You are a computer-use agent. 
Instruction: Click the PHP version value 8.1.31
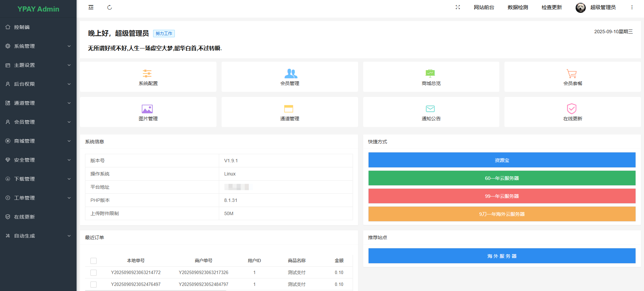click(x=231, y=200)
